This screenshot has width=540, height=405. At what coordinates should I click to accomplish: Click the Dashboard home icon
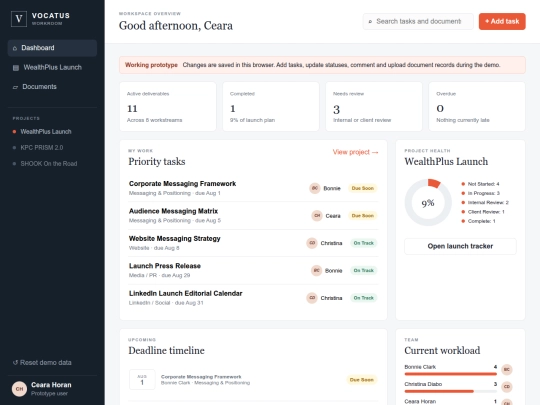coord(15,48)
